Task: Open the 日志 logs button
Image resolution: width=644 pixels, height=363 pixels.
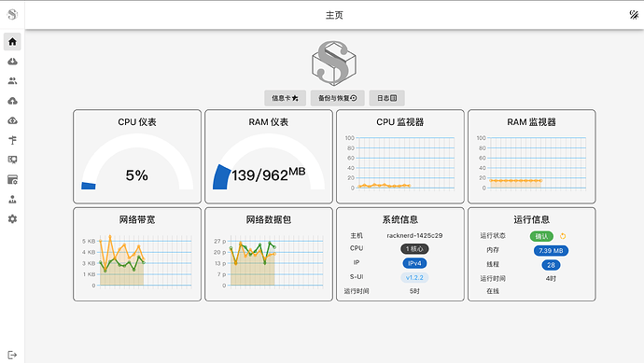Action: [387, 98]
